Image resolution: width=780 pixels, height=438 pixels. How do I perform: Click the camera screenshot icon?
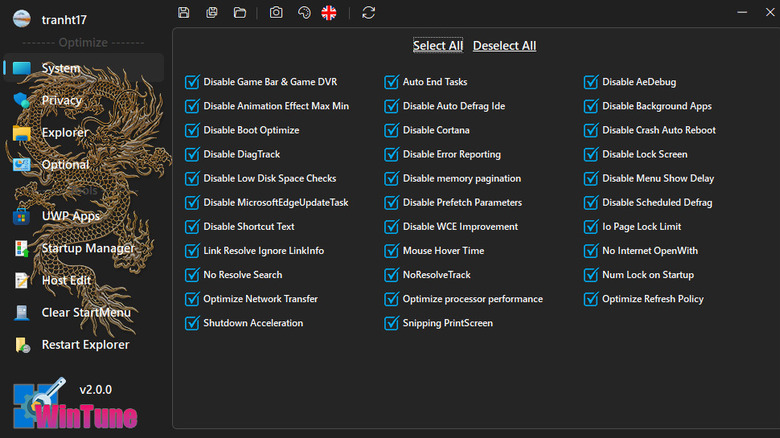click(x=276, y=13)
